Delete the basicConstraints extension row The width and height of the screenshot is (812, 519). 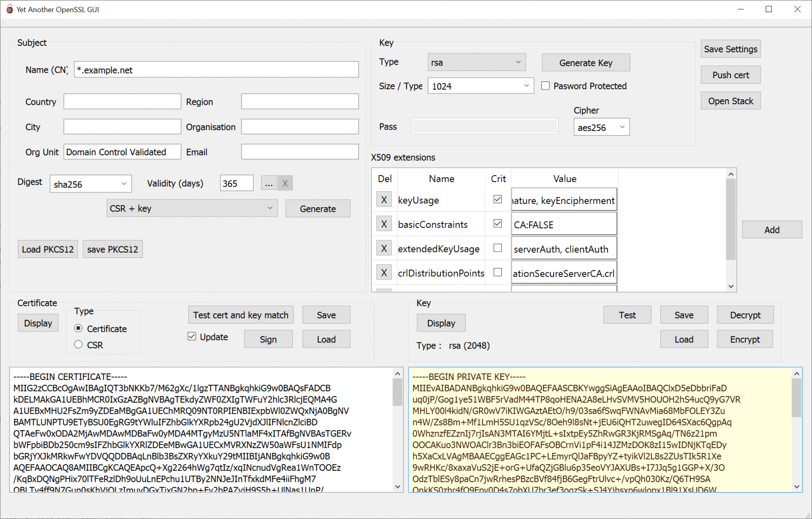pyautogui.click(x=384, y=224)
